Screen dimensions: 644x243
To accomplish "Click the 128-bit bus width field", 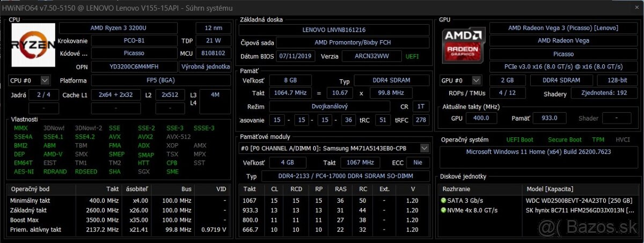I will [x=617, y=80].
